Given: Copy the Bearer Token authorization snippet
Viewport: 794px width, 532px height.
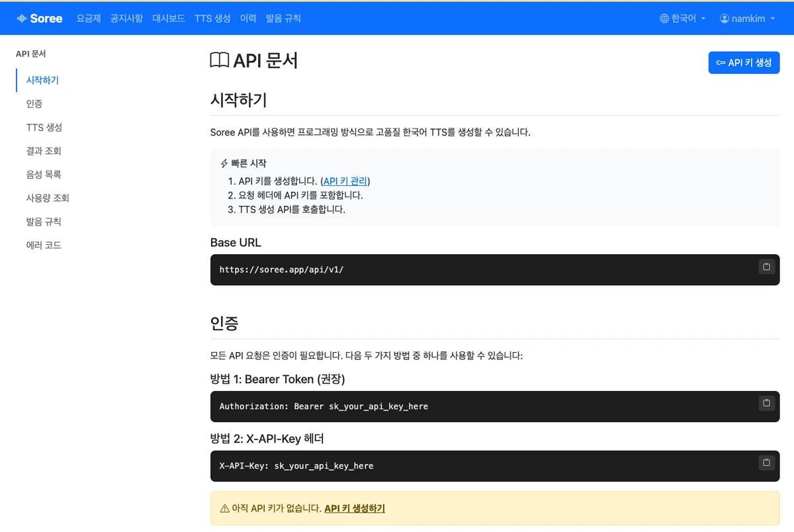Looking at the screenshot, I should tap(766, 403).
